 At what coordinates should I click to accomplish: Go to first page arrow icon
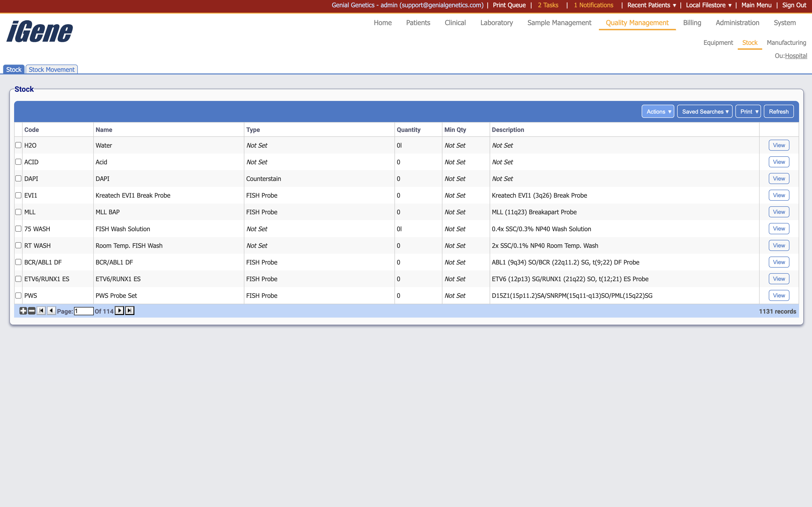coord(41,311)
